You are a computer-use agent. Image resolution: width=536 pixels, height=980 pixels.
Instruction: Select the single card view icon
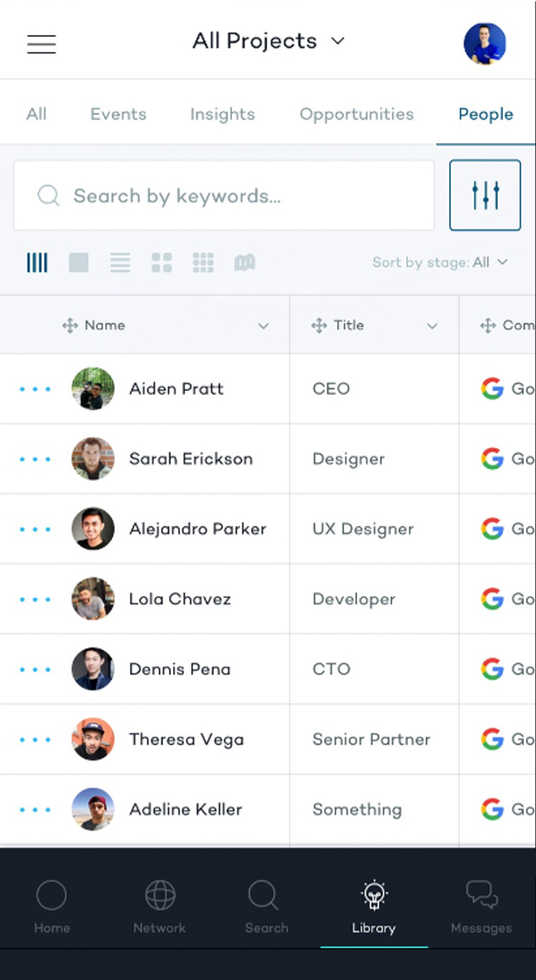point(79,263)
